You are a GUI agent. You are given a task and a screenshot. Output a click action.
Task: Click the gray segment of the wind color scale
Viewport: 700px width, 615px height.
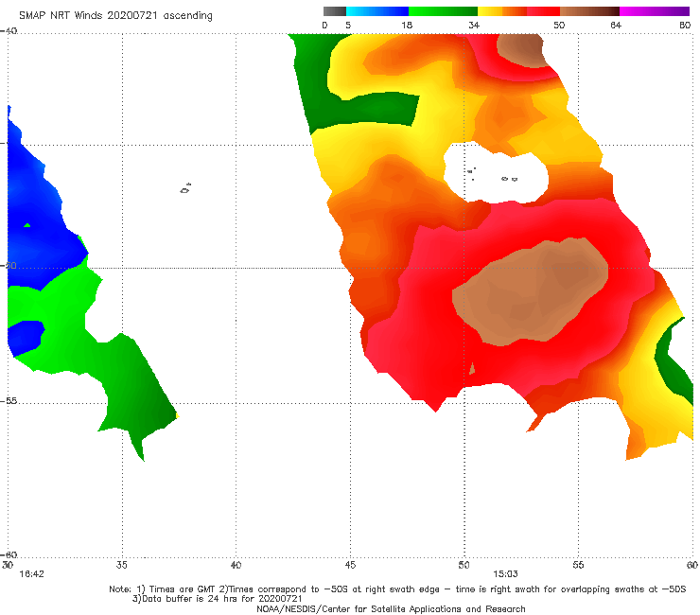click(x=335, y=11)
